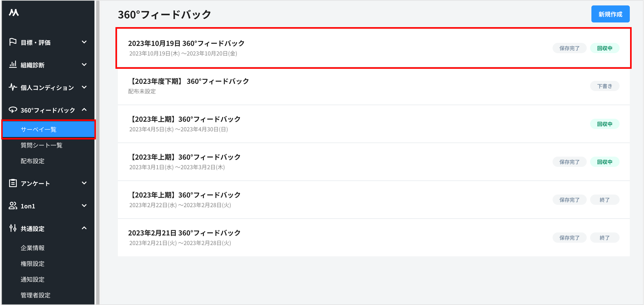Viewport: 644px width, 305px height.
Task: Open the 【2023年度下期】 draft survey row
Action: 189,81
